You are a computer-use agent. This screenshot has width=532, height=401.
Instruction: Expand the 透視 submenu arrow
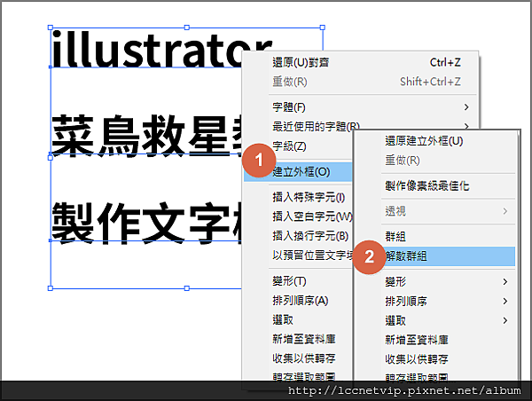(505, 211)
